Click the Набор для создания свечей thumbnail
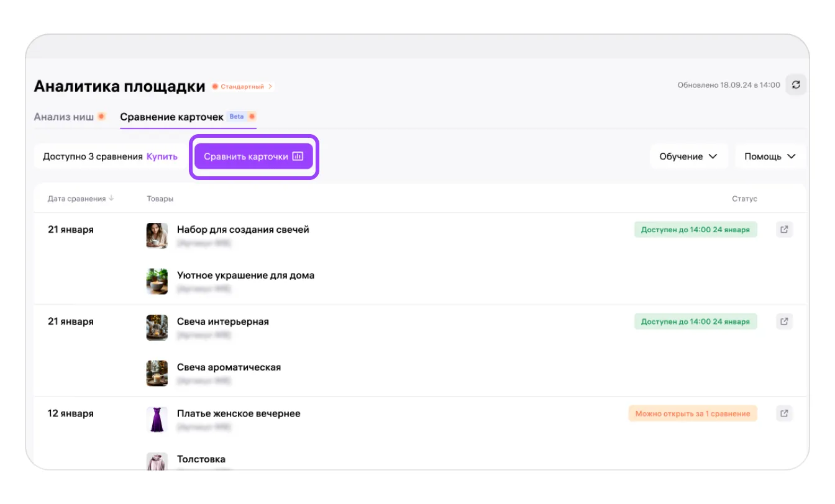Image resolution: width=835 pixels, height=504 pixels. point(157,236)
